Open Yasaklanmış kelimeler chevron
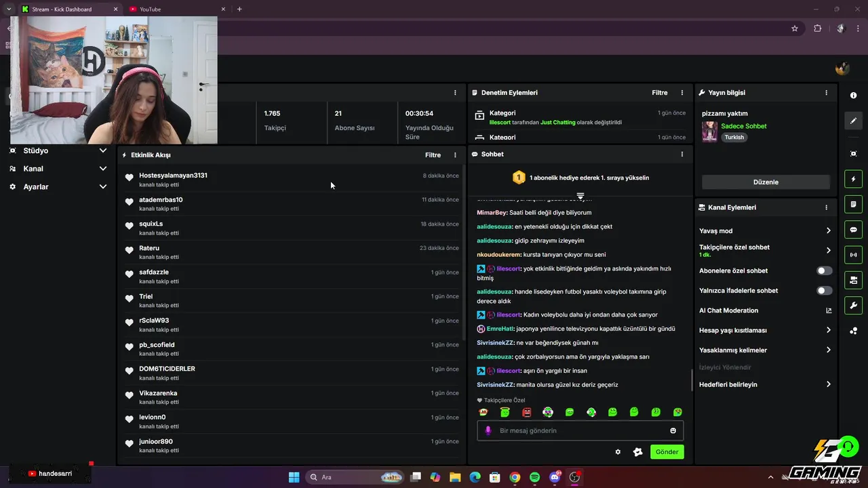 tap(829, 350)
